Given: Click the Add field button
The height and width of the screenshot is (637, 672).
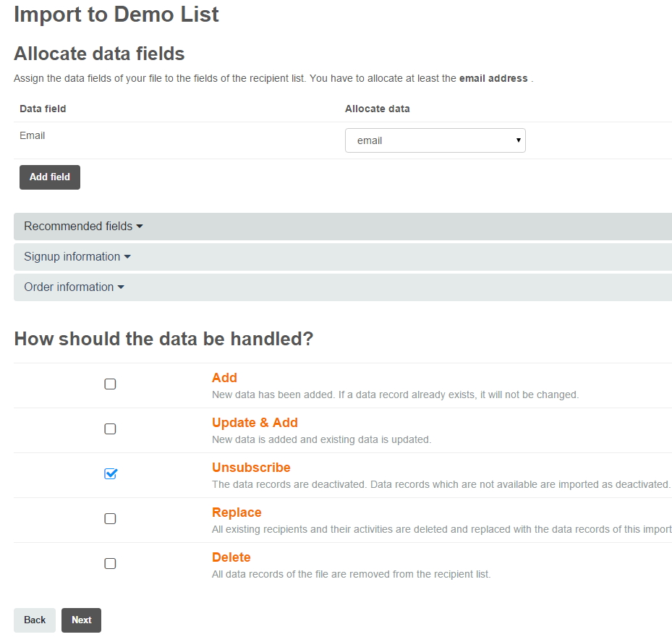Looking at the screenshot, I should pos(50,177).
